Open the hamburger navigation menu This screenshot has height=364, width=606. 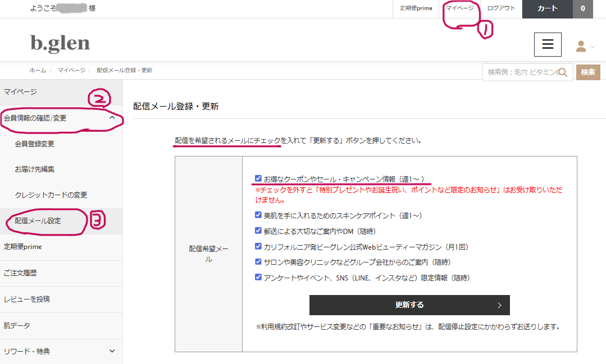[x=547, y=44]
